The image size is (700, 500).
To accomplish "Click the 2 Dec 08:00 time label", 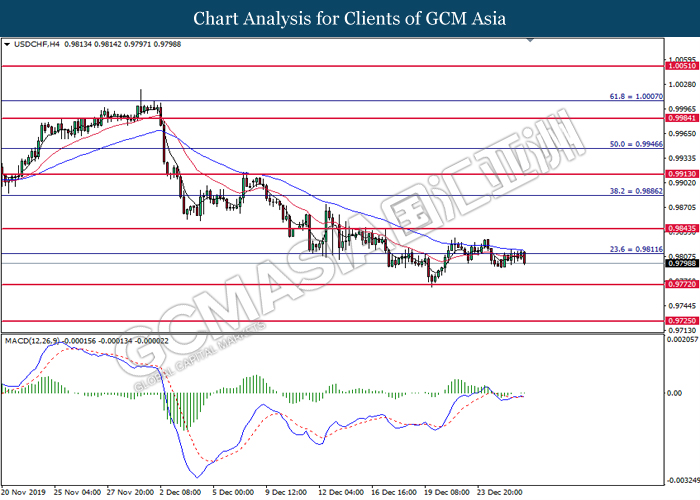I will coord(180,492).
